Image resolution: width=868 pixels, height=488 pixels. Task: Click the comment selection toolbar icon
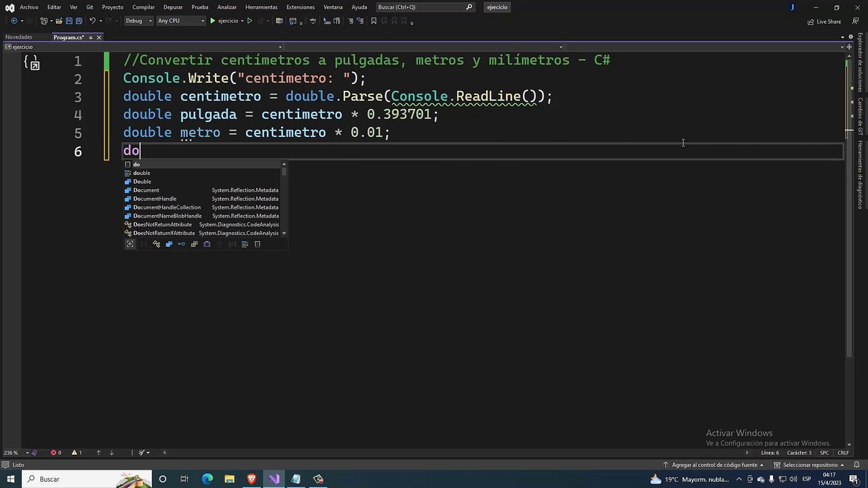351,21
